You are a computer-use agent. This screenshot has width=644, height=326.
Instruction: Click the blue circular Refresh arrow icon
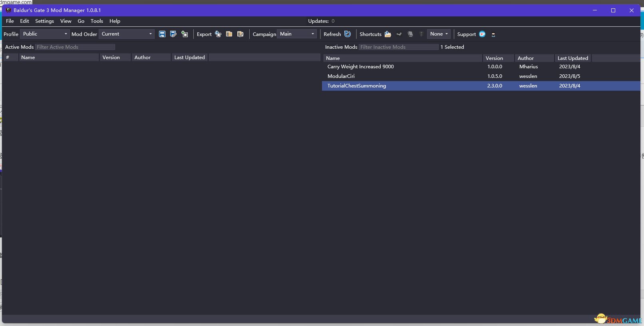coord(348,34)
